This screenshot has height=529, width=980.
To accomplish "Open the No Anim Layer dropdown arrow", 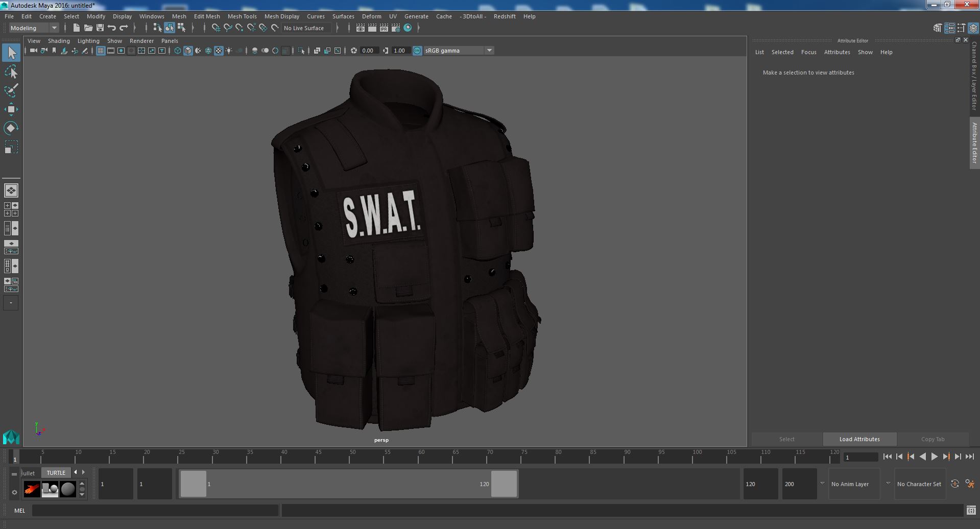I will coord(822,484).
